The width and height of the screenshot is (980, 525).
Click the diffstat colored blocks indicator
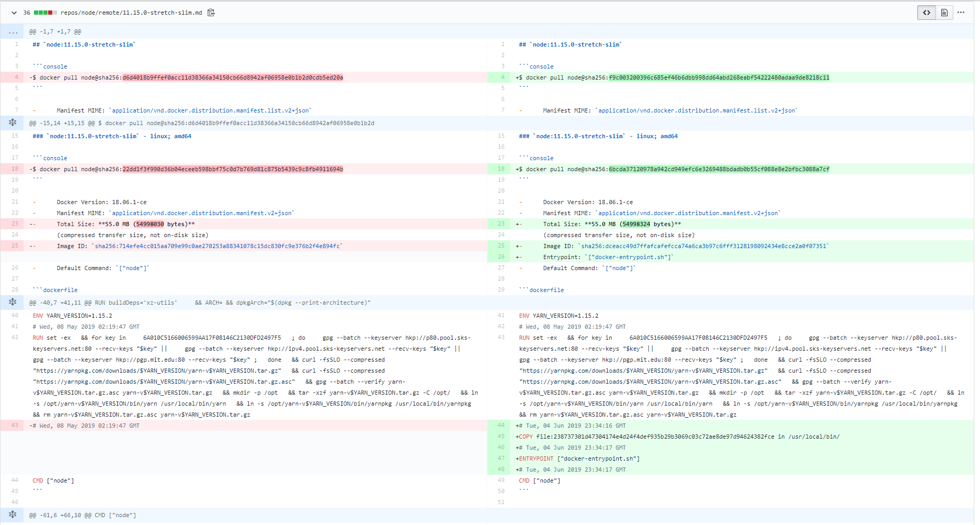pos(45,13)
